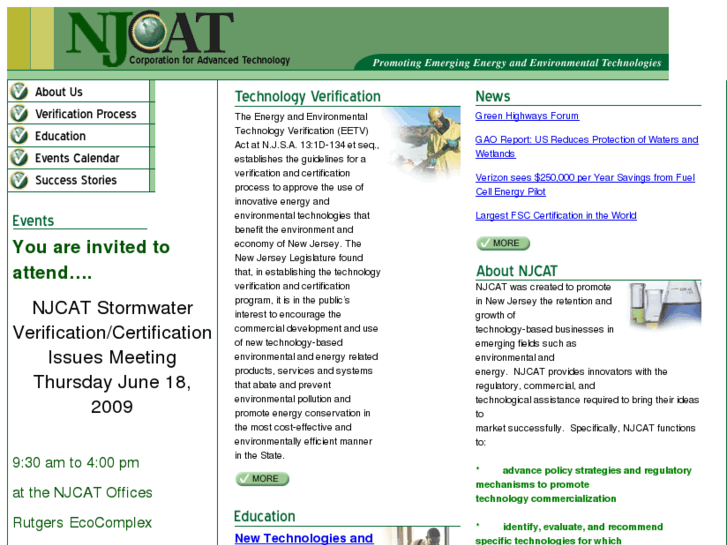This screenshot has height=545, width=727.
Task: Click the News section heading
Action: click(x=492, y=96)
